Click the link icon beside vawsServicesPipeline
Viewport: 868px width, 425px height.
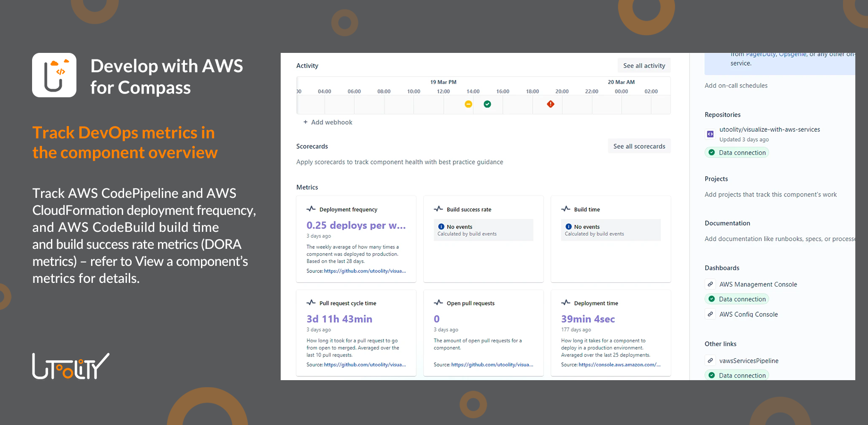pos(710,361)
